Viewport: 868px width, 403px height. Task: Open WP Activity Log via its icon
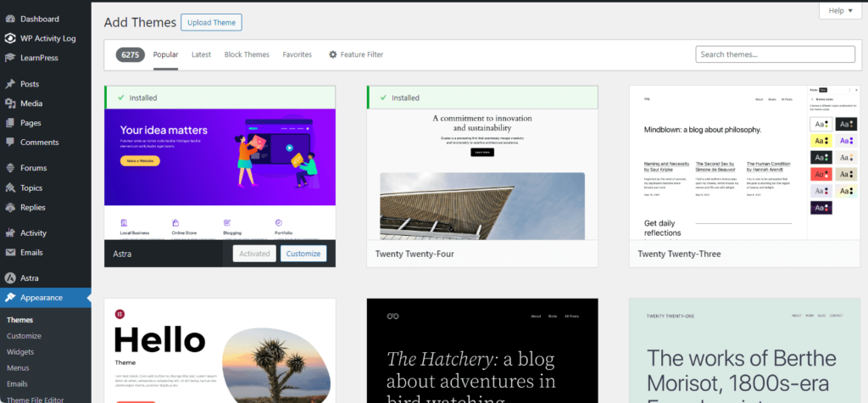(10, 38)
